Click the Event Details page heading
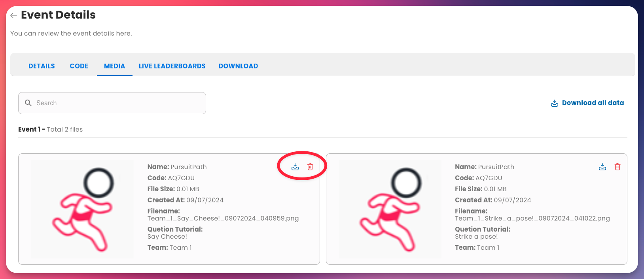The image size is (644, 279). point(58,15)
